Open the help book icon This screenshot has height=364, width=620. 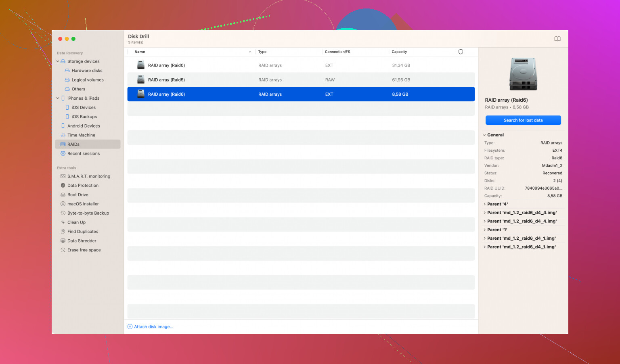point(557,39)
